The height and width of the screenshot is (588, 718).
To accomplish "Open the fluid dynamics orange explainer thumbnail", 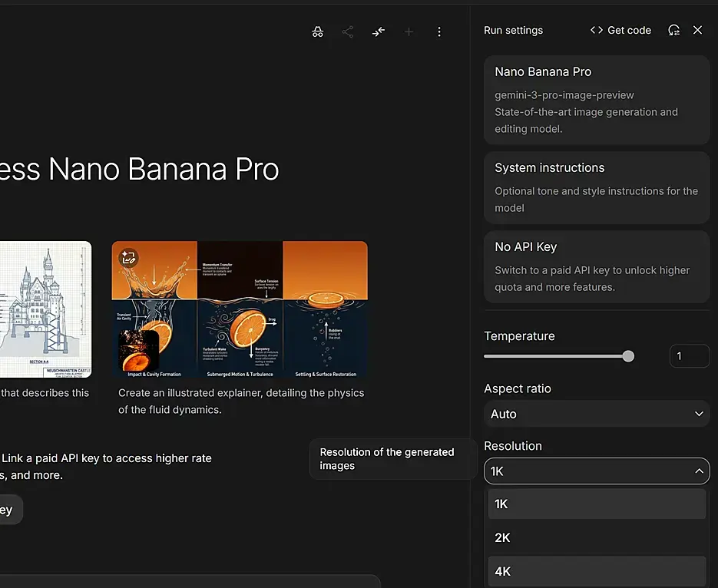I will pos(240,310).
